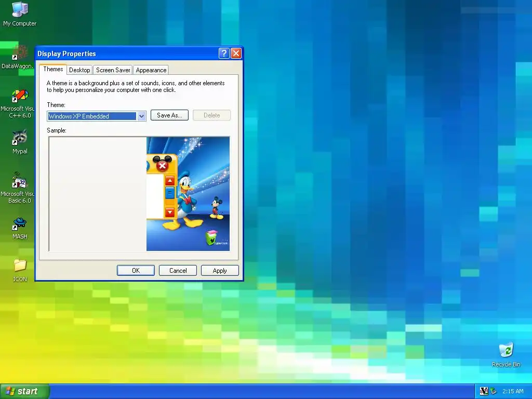
Task: Click Cancel in Display Properties
Action: click(178, 270)
